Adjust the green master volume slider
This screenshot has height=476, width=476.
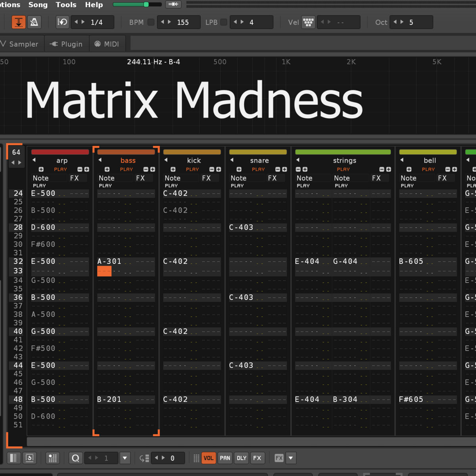[137, 4]
